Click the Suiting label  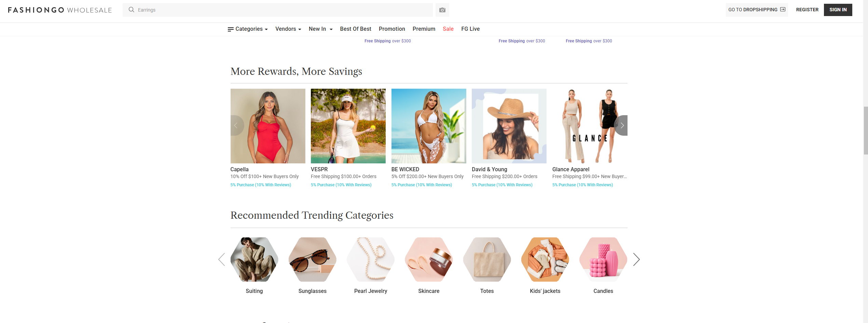click(x=254, y=291)
